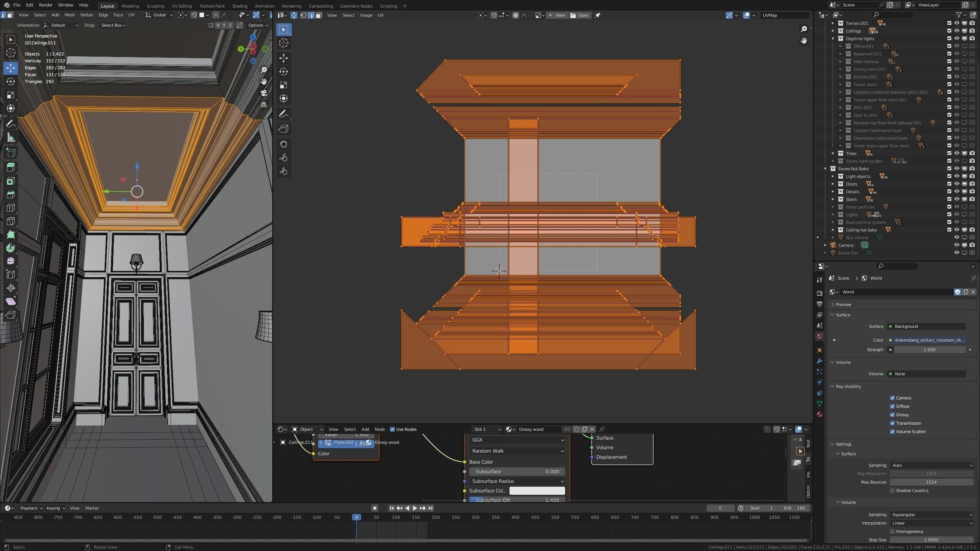Activate the 3D Cursor tool in 3D viewport

coord(11,53)
